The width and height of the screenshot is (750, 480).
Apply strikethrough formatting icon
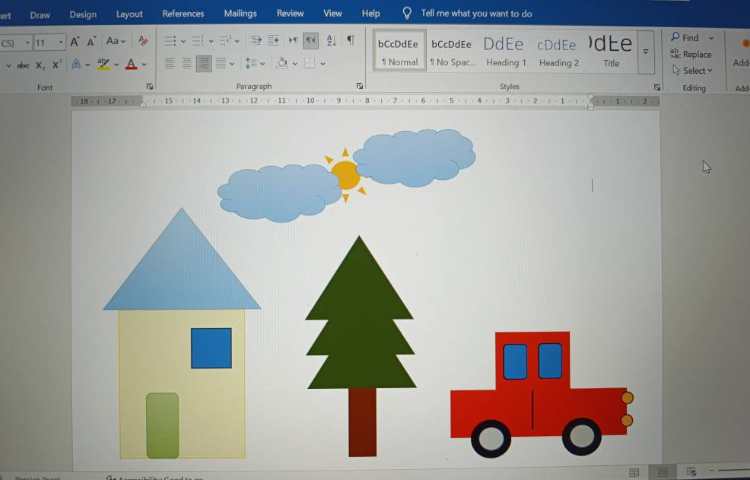[22, 65]
